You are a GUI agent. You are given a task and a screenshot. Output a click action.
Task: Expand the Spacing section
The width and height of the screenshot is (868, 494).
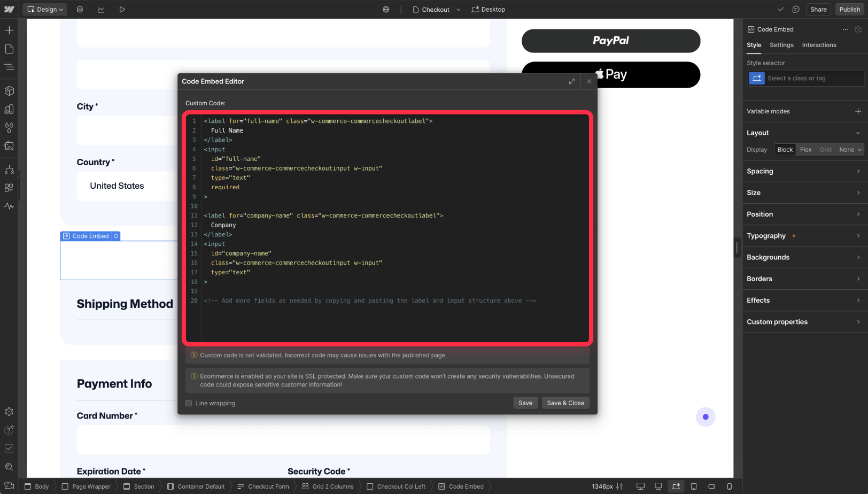805,171
